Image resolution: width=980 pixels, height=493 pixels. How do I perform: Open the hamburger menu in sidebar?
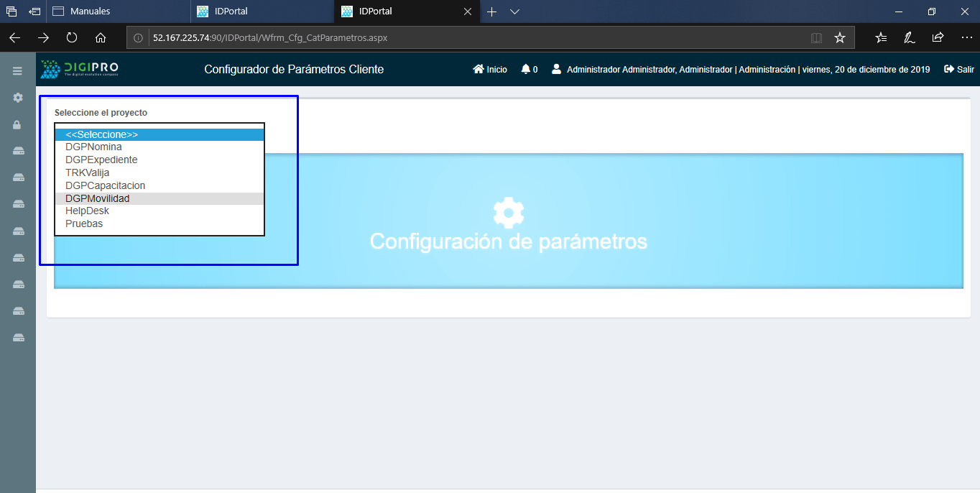[17, 70]
